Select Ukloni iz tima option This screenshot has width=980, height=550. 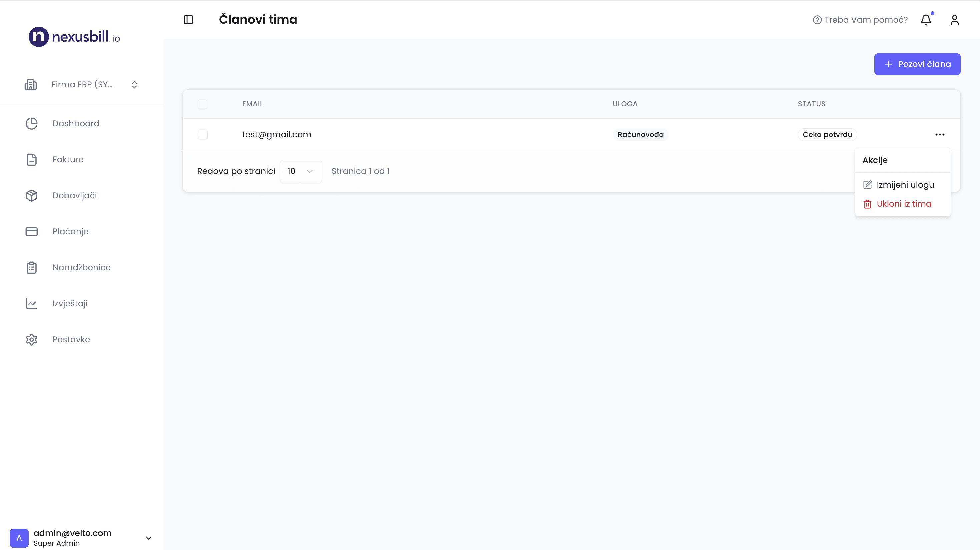pyautogui.click(x=904, y=204)
